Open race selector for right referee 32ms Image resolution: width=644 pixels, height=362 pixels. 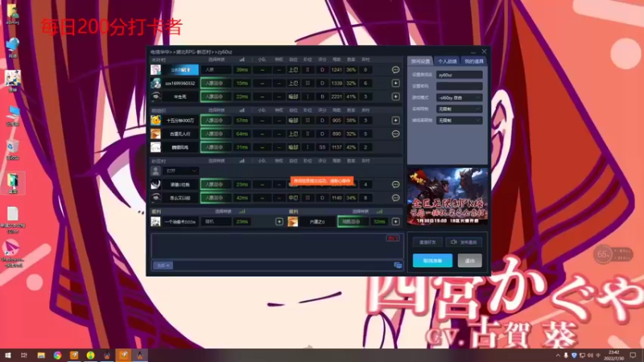click(353, 222)
